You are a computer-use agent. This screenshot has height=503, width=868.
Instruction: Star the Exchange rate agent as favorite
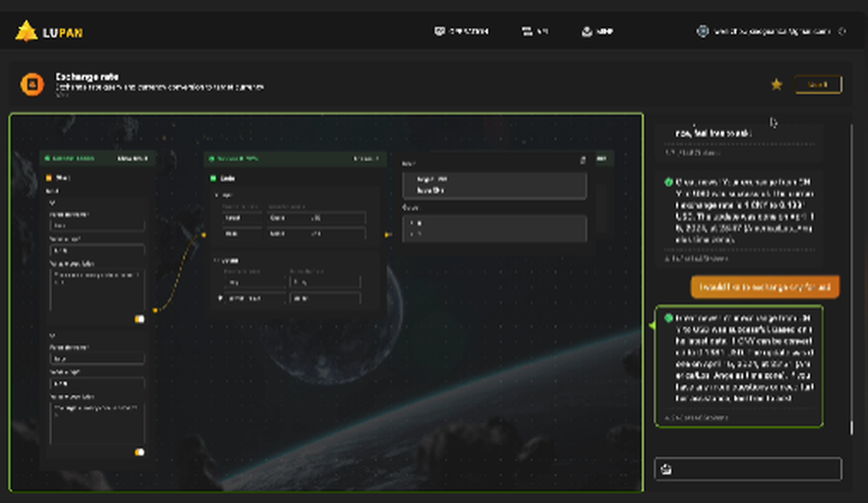(777, 84)
